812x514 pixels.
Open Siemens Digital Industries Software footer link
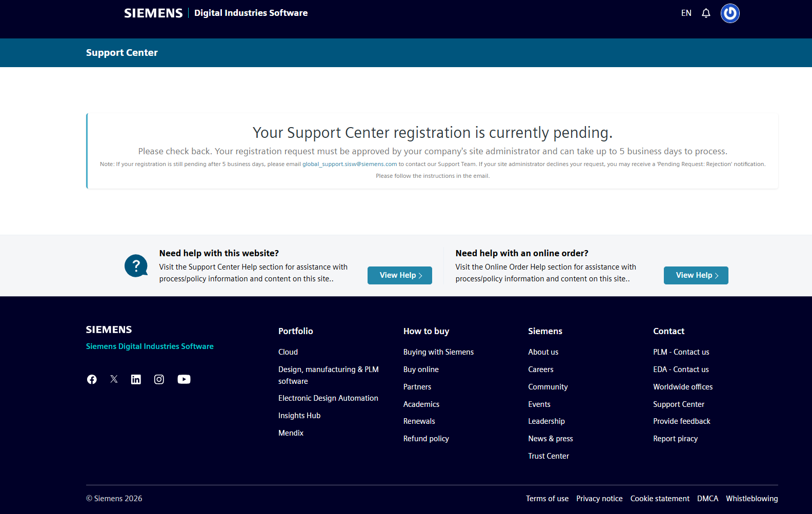[150, 346]
